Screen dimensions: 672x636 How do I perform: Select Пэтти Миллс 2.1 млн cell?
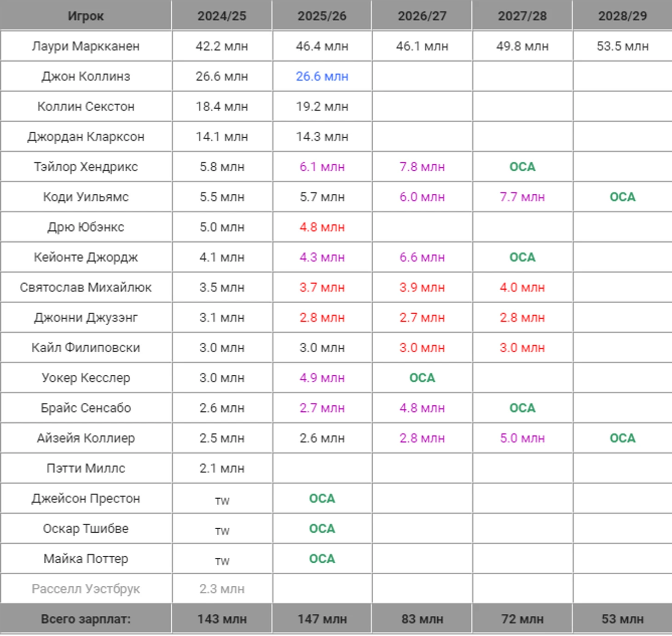click(x=222, y=468)
